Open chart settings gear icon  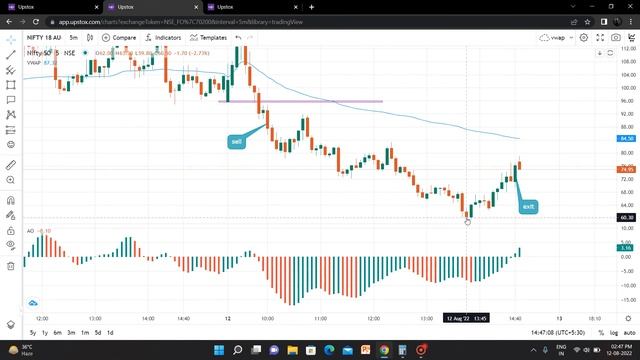coord(584,38)
